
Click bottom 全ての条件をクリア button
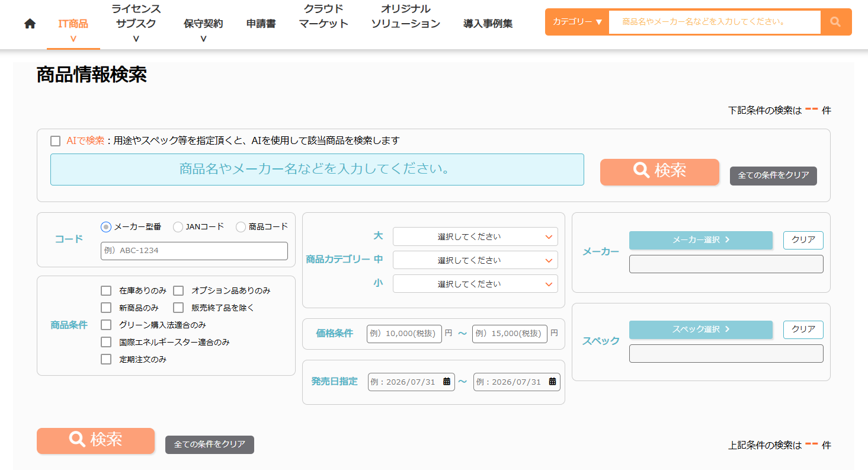pyautogui.click(x=210, y=445)
